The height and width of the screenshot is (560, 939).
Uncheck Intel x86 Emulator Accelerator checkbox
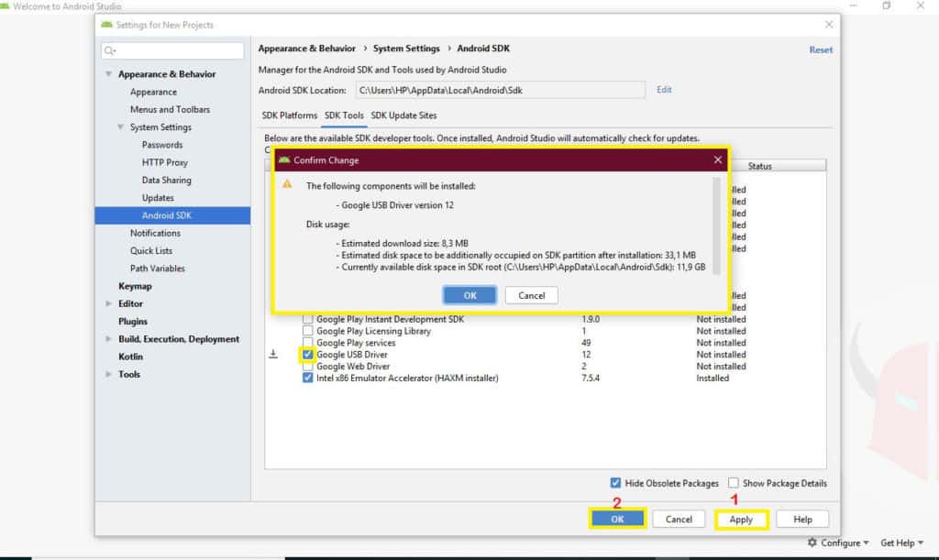(308, 379)
